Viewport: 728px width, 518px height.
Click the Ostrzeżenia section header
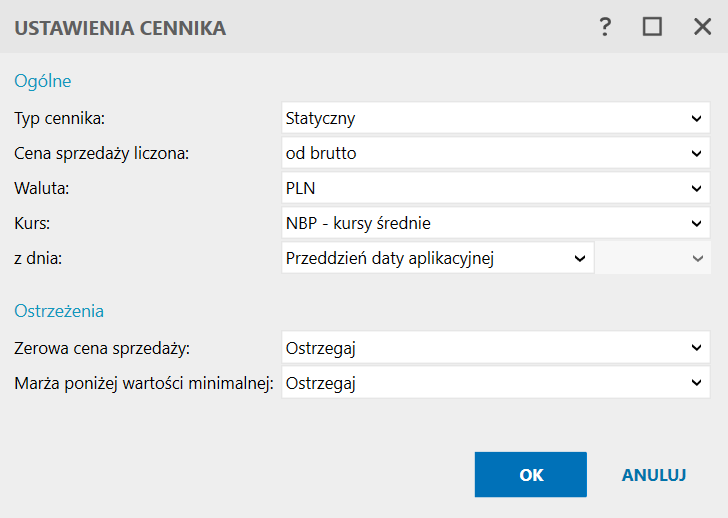pyautogui.click(x=59, y=311)
